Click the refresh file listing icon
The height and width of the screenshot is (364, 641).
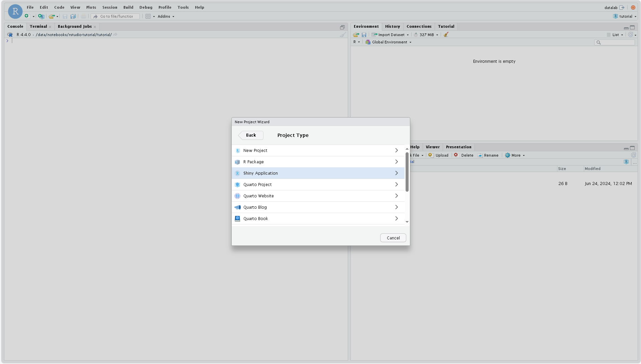(633, 155)
